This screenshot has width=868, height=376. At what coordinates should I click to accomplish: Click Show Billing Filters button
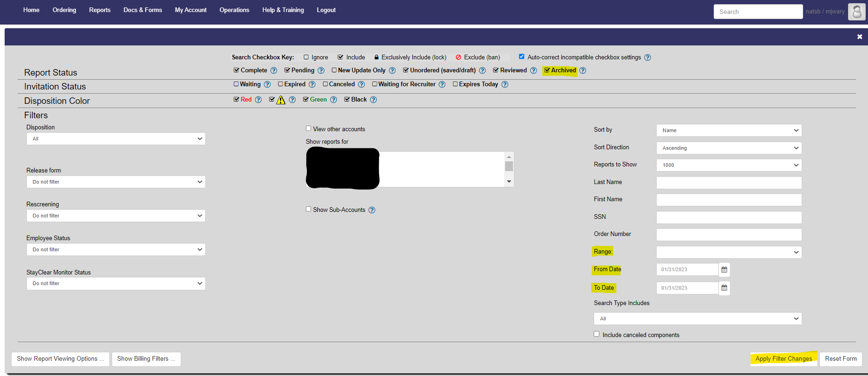tap(146, 359)
